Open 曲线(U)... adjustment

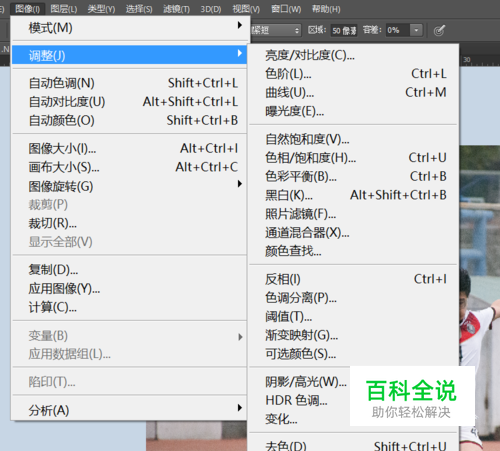point(353,92)
